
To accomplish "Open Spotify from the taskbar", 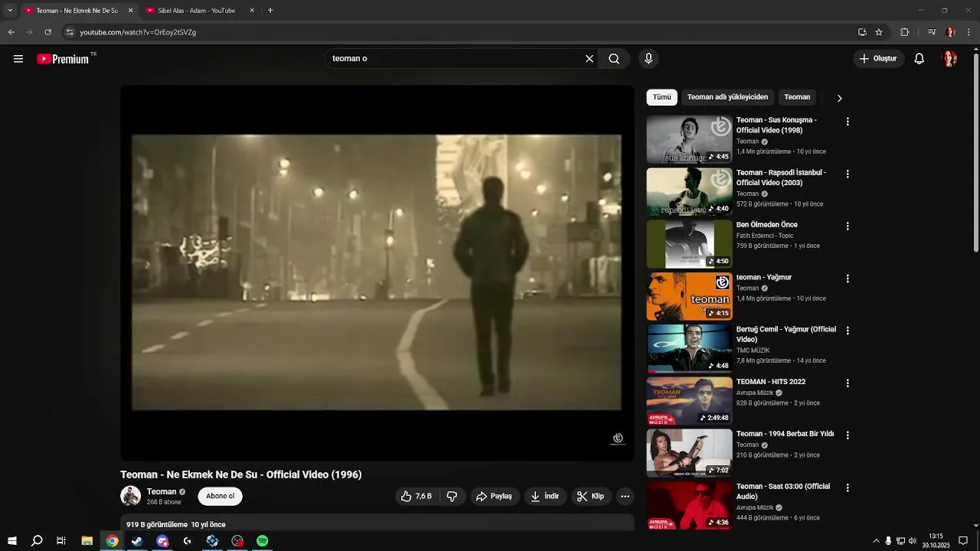I will pos(263,541).
